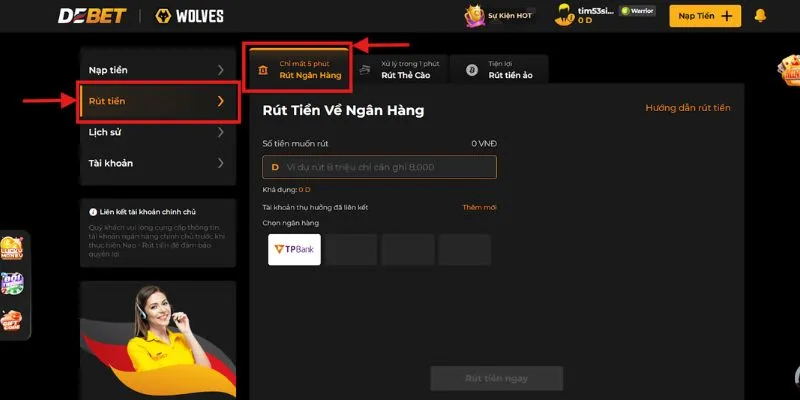Switch to the Rút Thẻ Cào tab
Viewport: 800px width, 400px height.
point(400,69)
